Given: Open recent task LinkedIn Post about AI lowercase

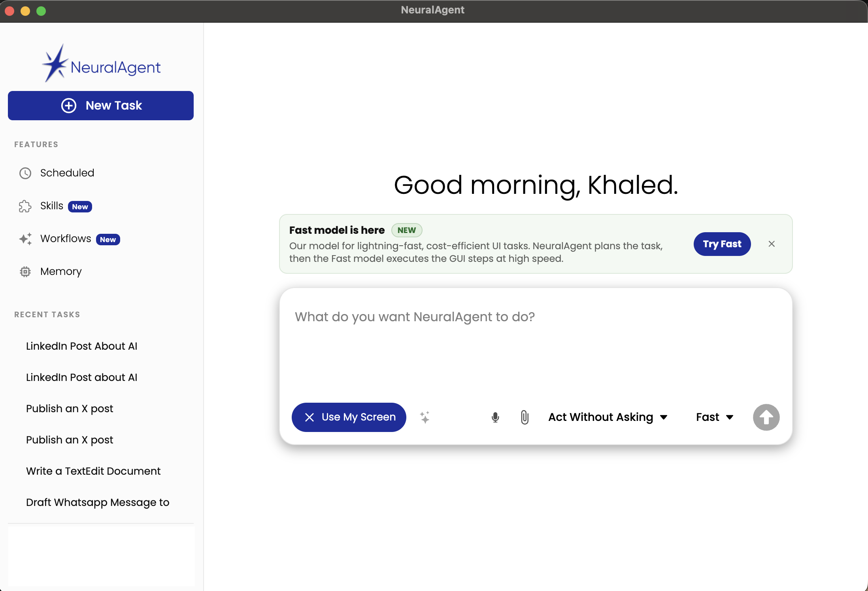Looking at the screenshot, I should coord(82,377).
